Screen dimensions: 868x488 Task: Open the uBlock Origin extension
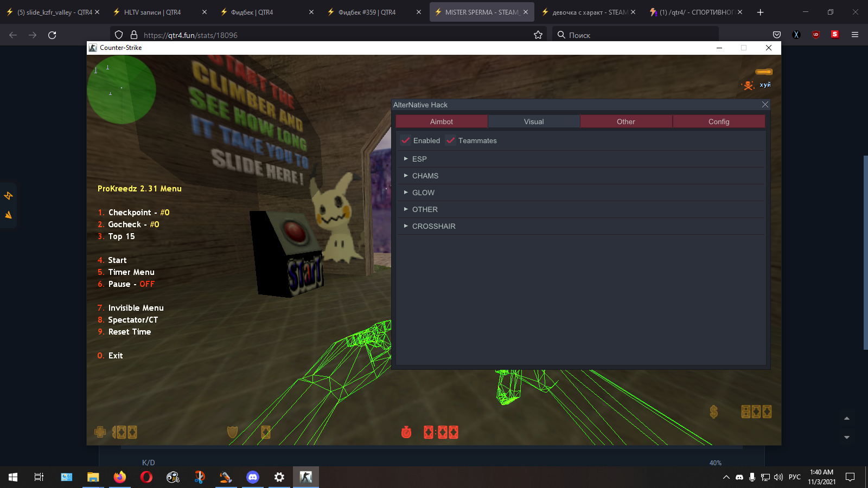[816, 35]
